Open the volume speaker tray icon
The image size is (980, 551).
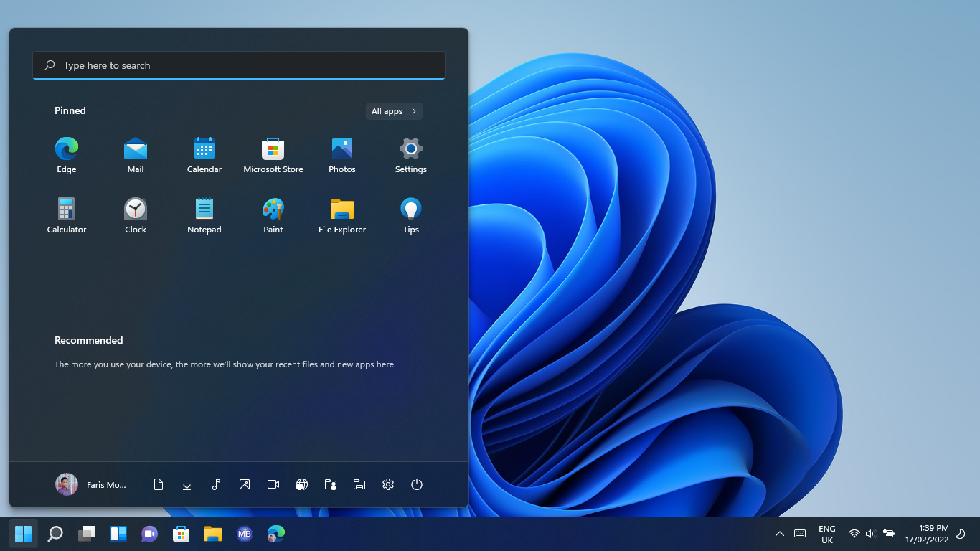(x=871, y=534)
